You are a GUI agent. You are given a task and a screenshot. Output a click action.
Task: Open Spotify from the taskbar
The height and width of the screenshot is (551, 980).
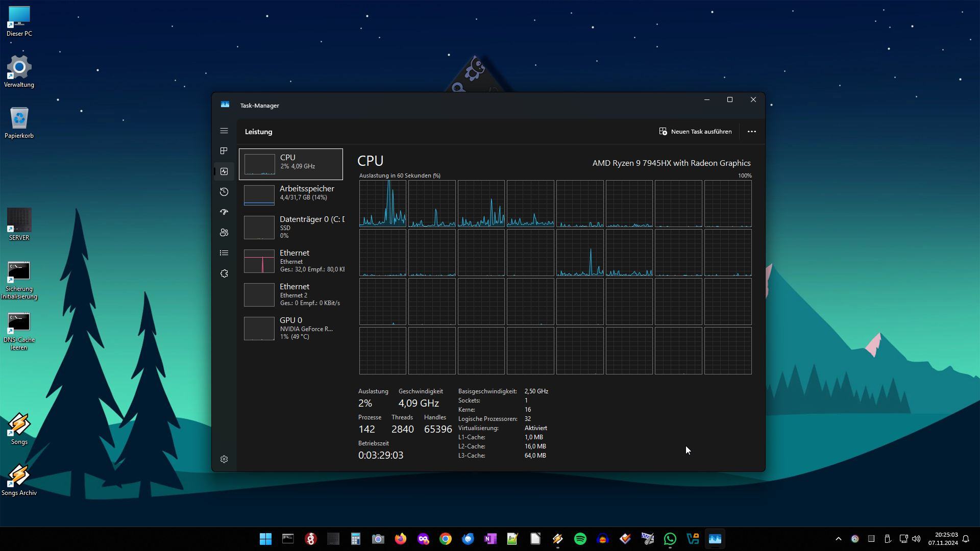[580, 539]
